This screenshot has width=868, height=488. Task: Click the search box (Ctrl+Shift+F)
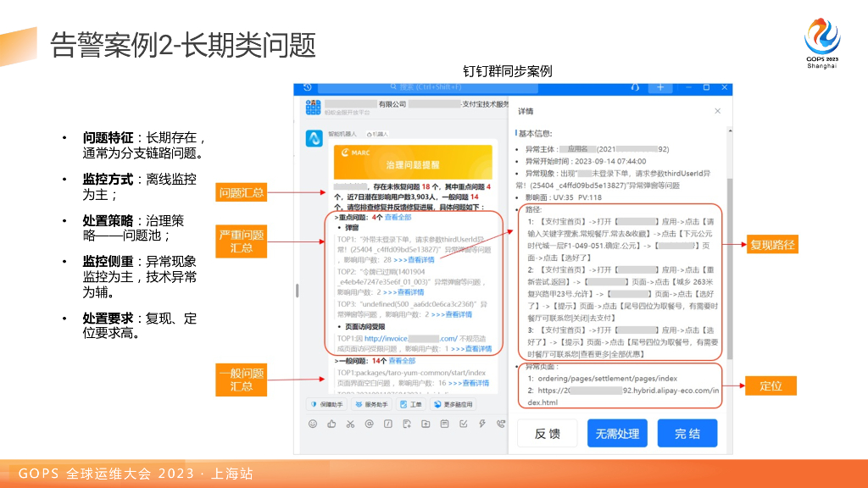pyautogui.click(x=427, y=87)
